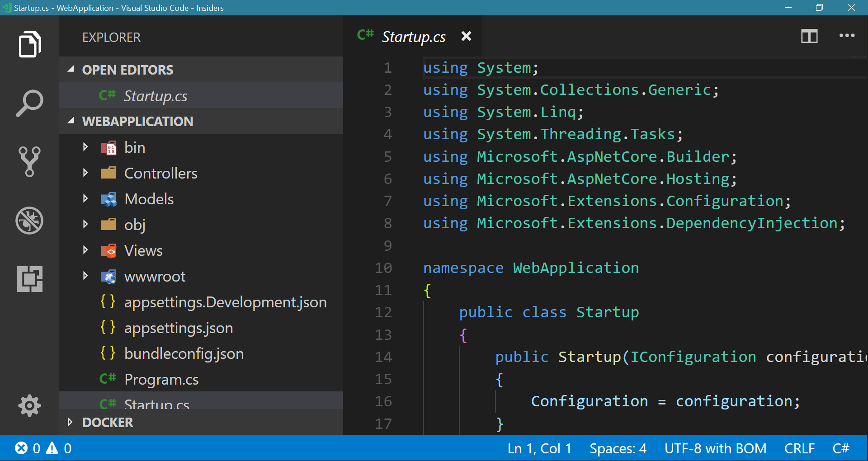Click the VS Code logo in title bar
The image size is (868, 461).
6,8
